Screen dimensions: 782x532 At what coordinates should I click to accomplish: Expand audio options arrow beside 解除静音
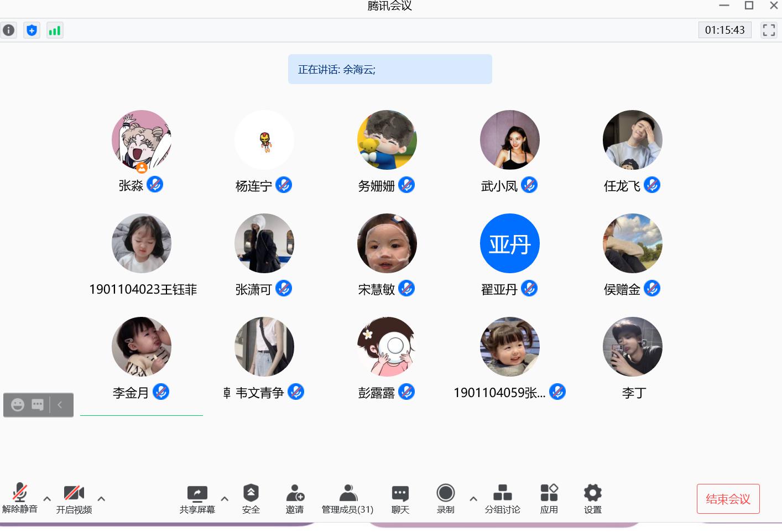[x=47, y=499]
